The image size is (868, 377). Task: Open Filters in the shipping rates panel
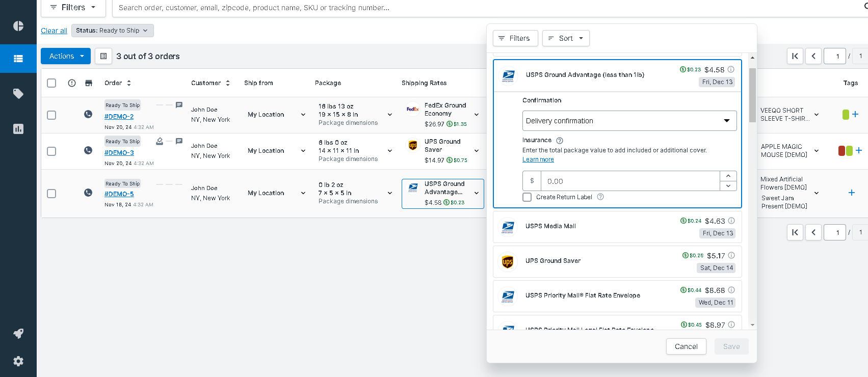[x=515, y=38]
